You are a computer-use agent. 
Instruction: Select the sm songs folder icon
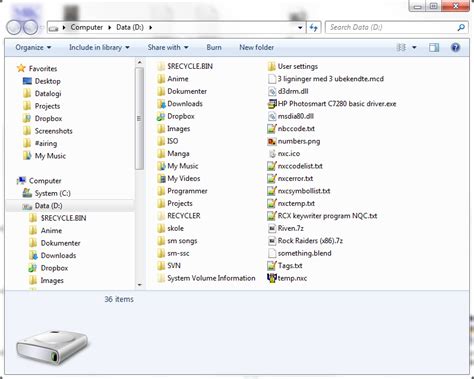click(161, 241)
